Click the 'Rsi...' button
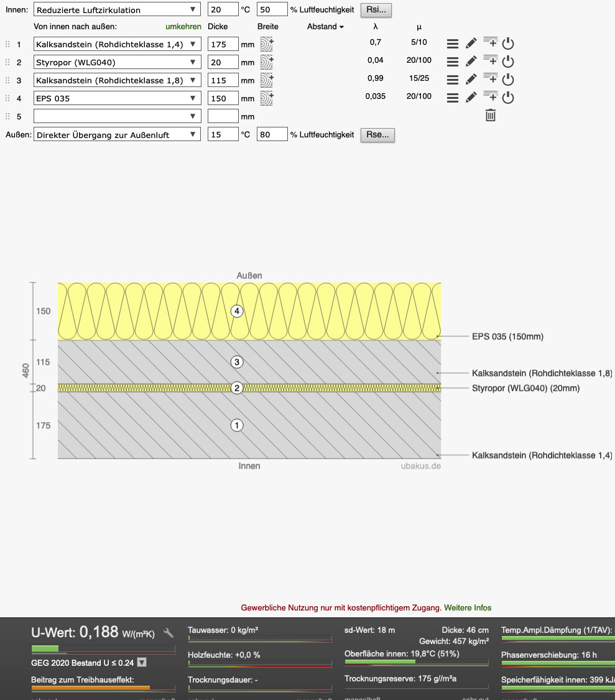Viewport: 615px width, 700px height. 376,10
